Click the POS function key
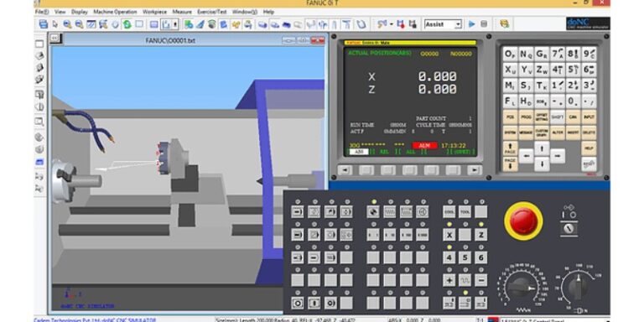 point(510,117)
